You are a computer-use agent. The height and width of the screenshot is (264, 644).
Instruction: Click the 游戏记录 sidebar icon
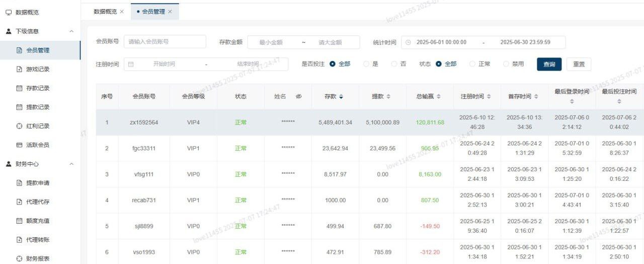[x=20, y=69]
